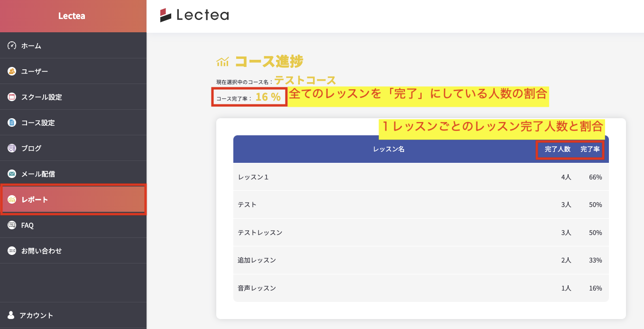This screenshot has width=644, height=329.
Task: Click the Report chart icon in sidebar
Action: 12,199
